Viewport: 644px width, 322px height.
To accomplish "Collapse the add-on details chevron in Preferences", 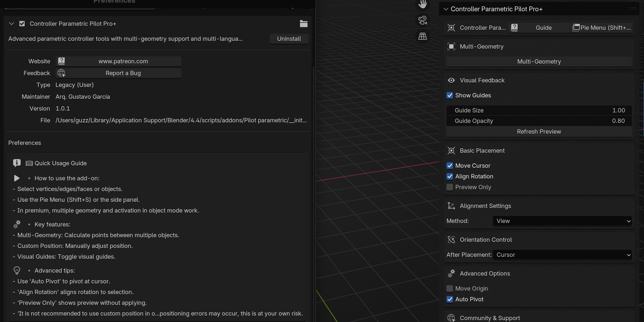I will 11,24.
